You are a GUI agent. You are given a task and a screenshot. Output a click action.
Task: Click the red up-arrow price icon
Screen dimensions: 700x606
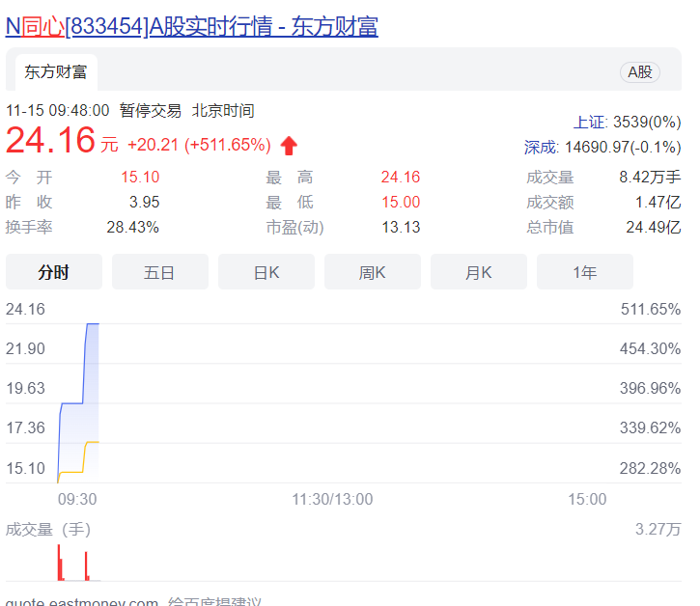pos(289,146)
